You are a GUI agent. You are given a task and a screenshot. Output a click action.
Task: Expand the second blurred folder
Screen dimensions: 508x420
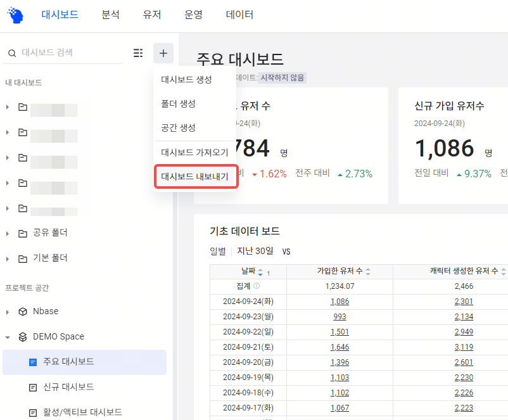click(x=8, y=132)
